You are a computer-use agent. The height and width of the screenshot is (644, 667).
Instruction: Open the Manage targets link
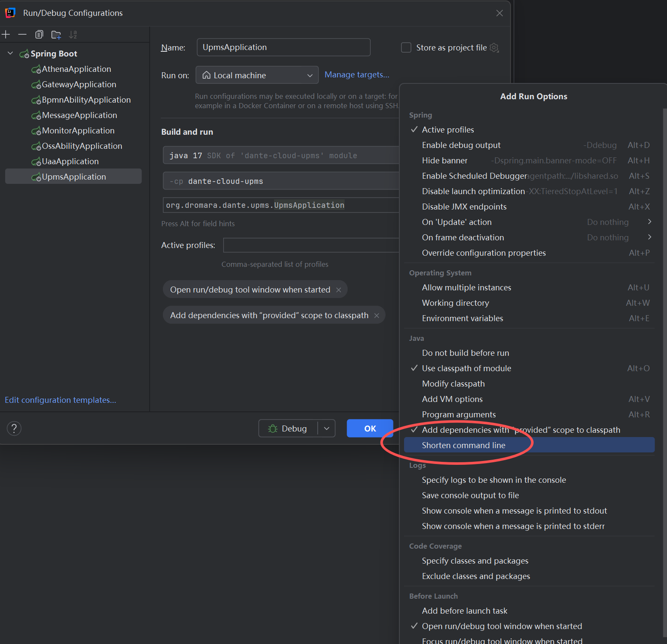(357, 75)
